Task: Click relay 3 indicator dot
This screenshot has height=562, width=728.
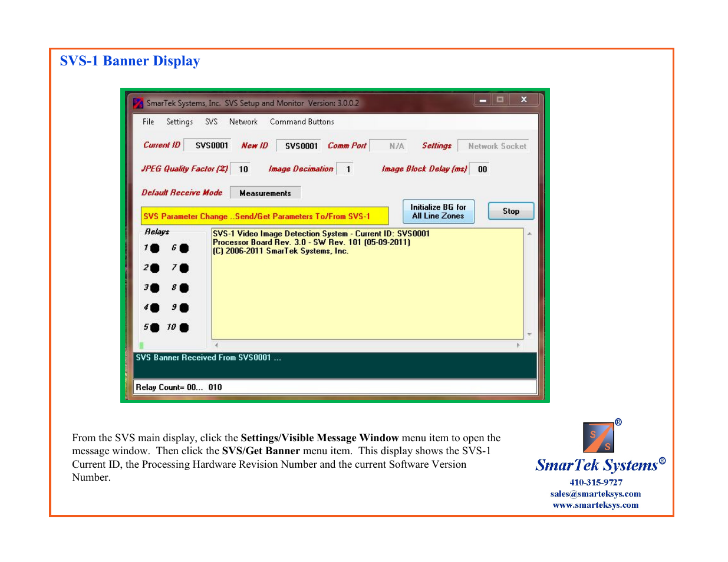Action: pos(155,288)
